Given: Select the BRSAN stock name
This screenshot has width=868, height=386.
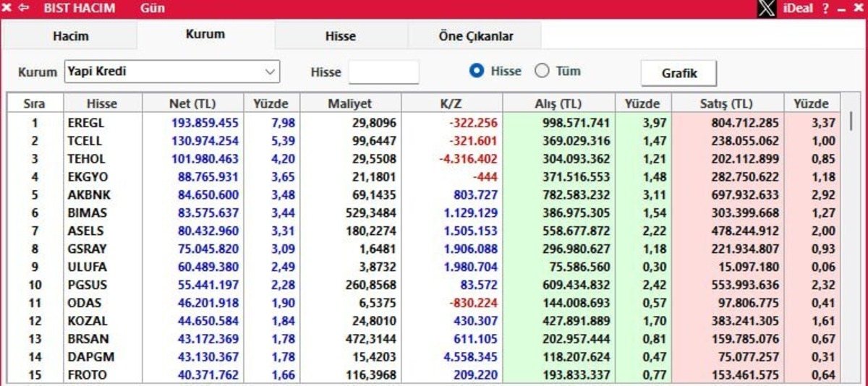Looking at the screenshot, I should click(88, 340).
